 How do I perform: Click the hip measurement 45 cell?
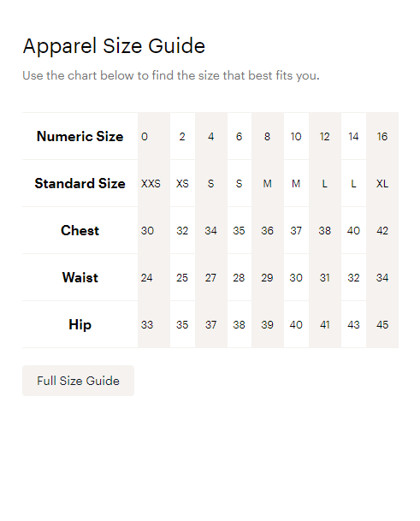coord(382,324)
